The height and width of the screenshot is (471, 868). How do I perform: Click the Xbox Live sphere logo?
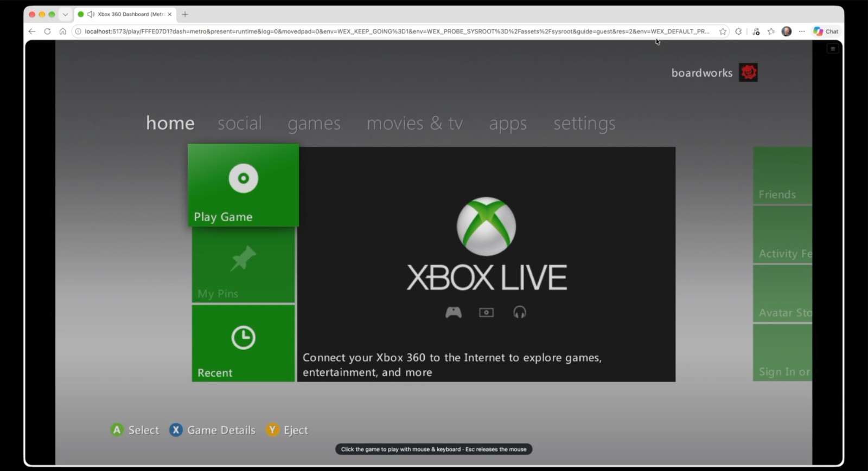point(486,227)
